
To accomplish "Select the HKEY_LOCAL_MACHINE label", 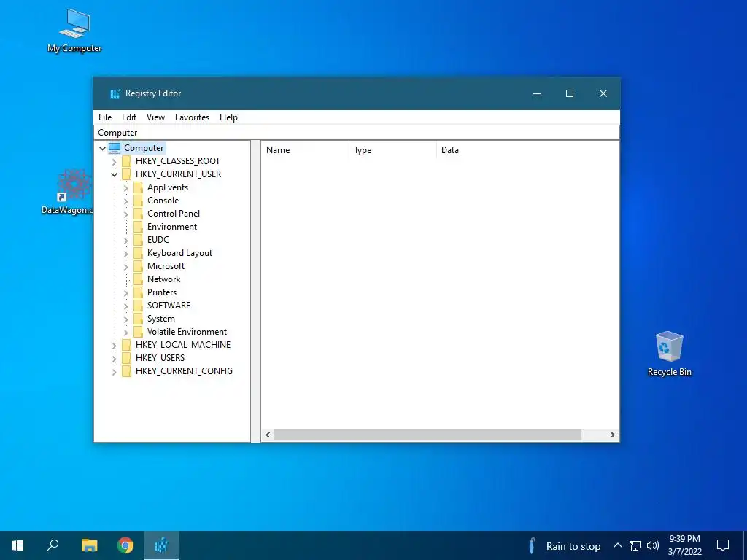I will tap(183, 345).
